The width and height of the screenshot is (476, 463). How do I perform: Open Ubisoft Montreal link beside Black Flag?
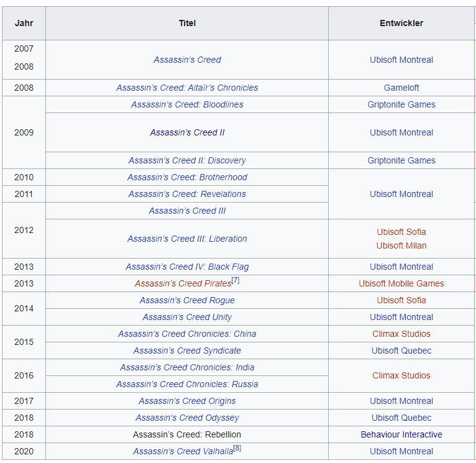[401, 267]
